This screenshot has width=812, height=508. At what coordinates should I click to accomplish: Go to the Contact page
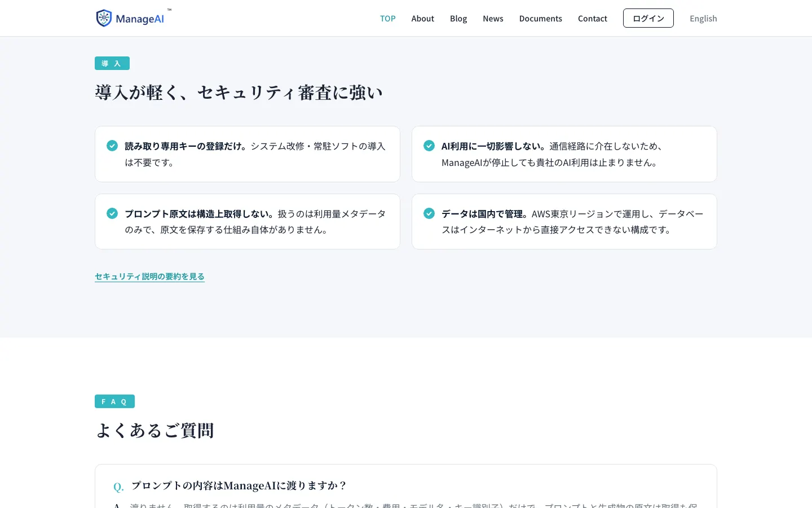point(593,19)
